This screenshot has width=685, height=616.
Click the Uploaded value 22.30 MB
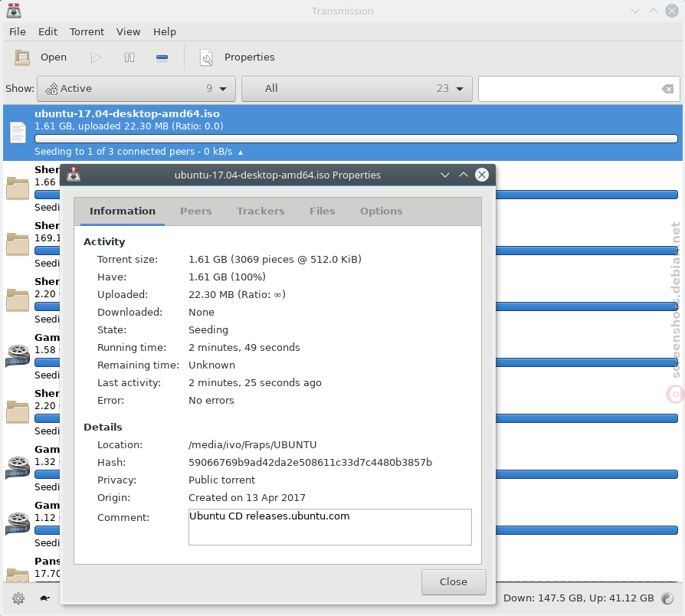click(x=237, y=294)
